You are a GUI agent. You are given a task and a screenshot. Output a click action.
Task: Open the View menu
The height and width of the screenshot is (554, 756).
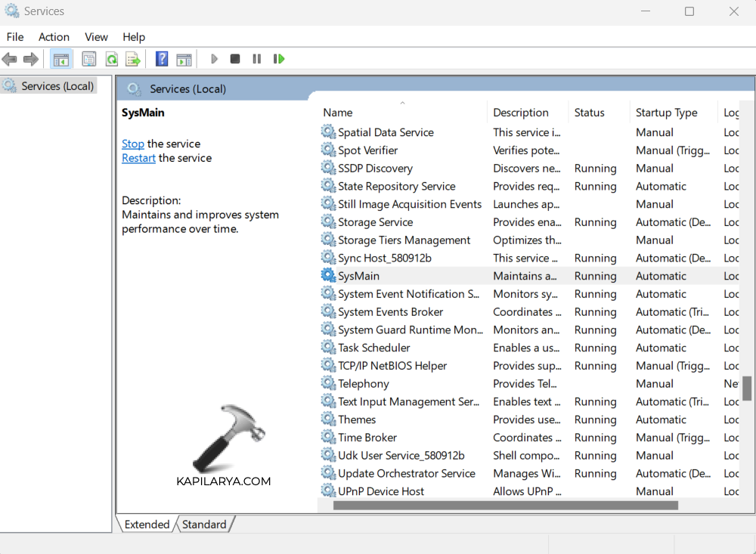(96, 37)
